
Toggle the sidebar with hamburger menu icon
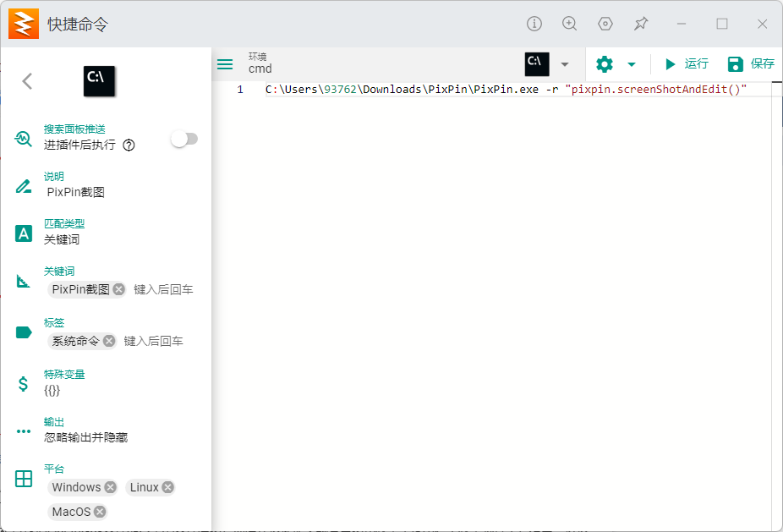click(225, 64)
